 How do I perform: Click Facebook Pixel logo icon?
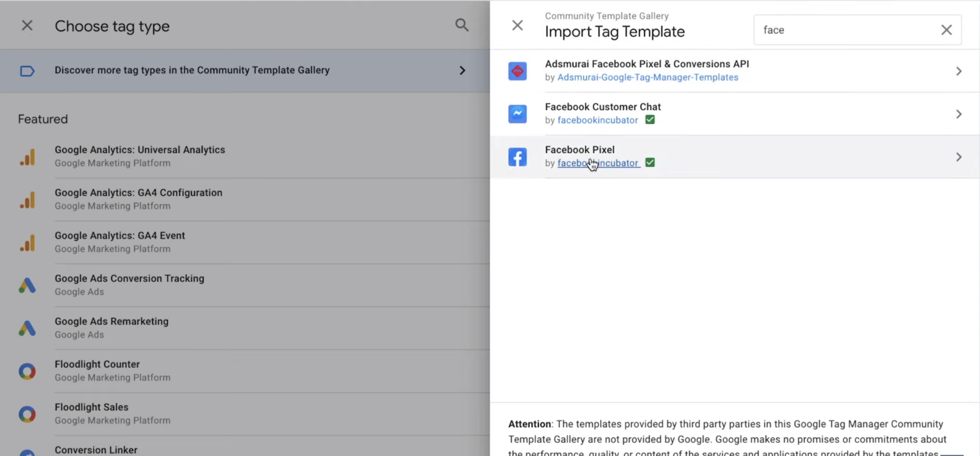point(517,157)
